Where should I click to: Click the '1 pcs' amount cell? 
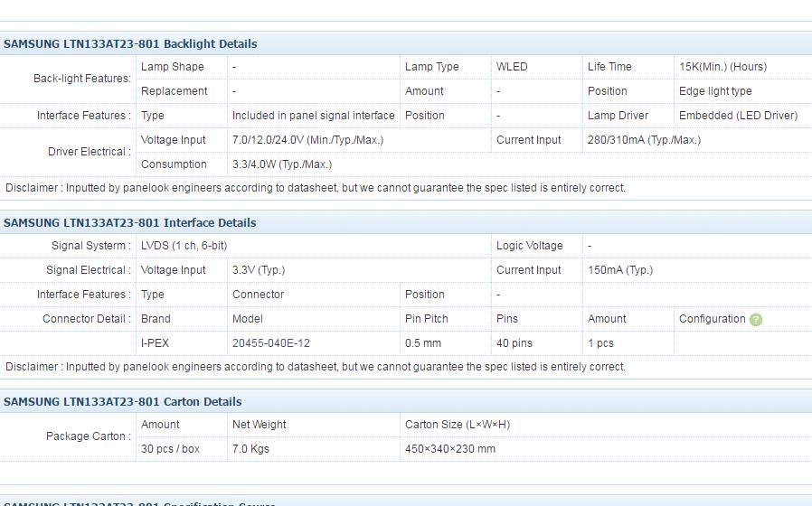600,343
